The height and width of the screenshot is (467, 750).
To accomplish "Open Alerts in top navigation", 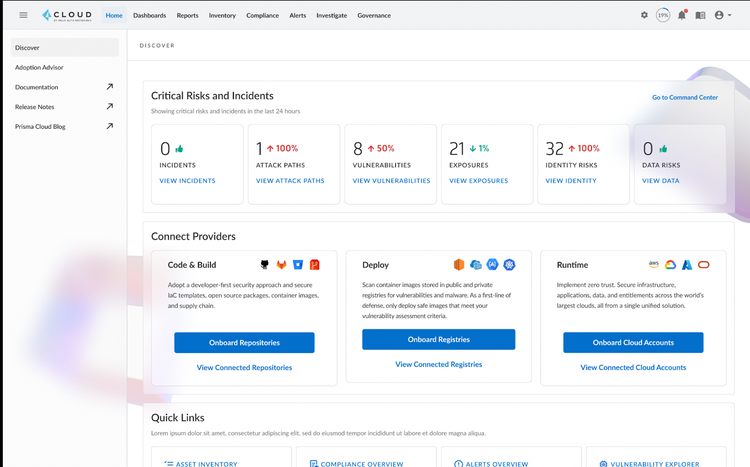I will tap(298, 15).
